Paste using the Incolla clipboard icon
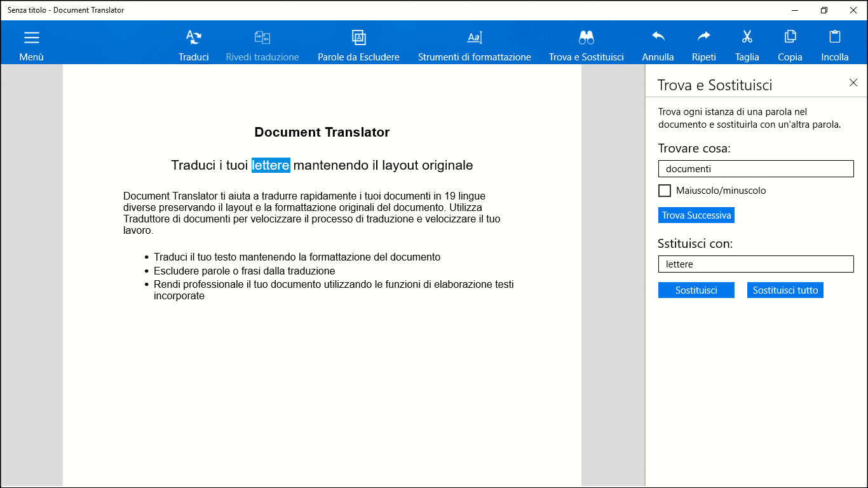 [834, 37]
